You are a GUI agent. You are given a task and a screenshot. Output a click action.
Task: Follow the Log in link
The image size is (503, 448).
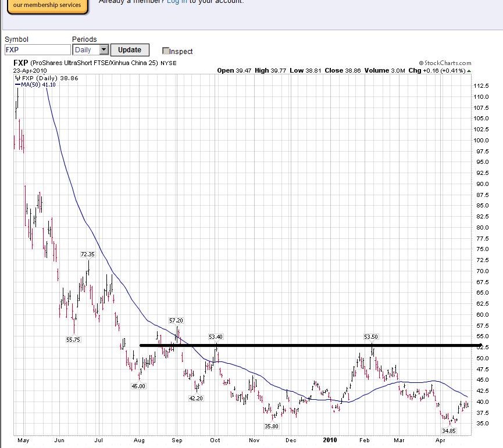point(177,2)
